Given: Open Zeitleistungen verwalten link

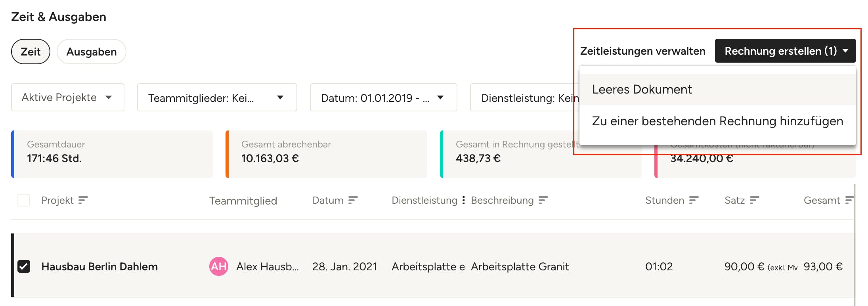Looking at the screenshot, I should [x=643, y=51].
